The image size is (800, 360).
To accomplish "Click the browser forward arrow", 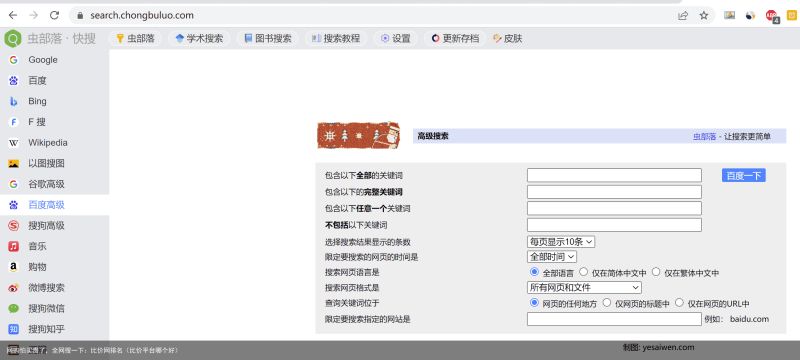I will click(34, 15).
